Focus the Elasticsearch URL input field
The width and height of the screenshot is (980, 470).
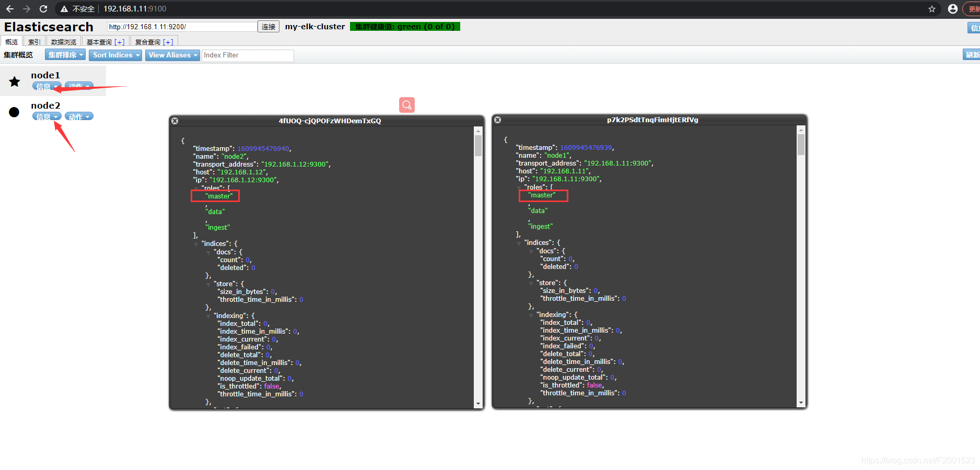(182, 27)
